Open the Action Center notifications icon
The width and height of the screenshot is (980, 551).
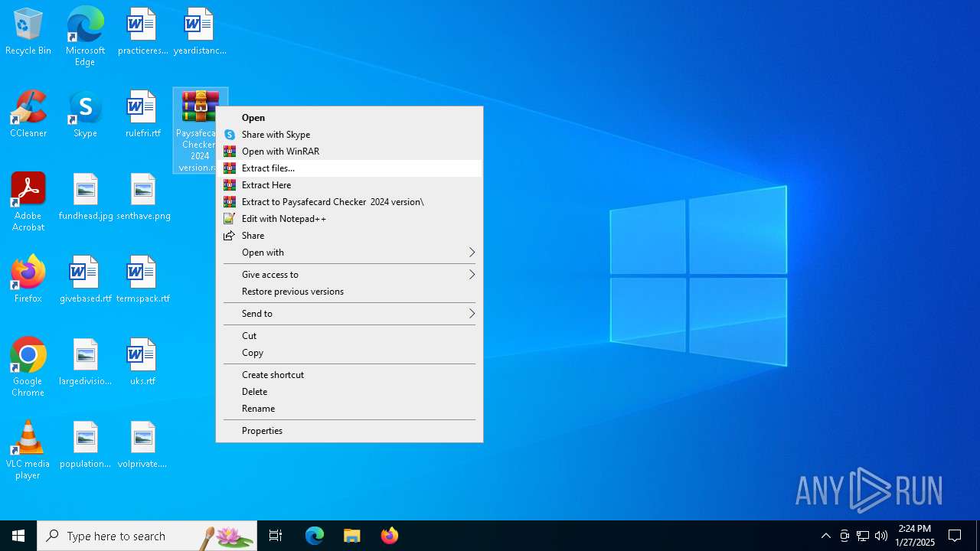click(x=955, y=536)
